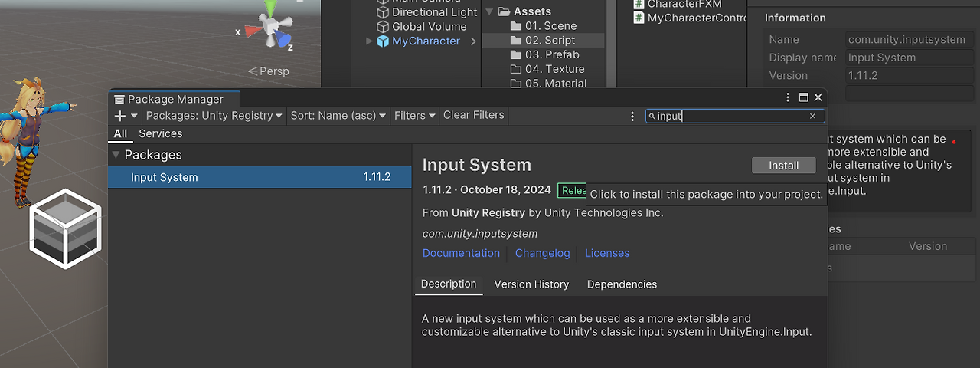This screenshot has height=368, width=980.
Task: Open the Changelog link
Action: 542,253
